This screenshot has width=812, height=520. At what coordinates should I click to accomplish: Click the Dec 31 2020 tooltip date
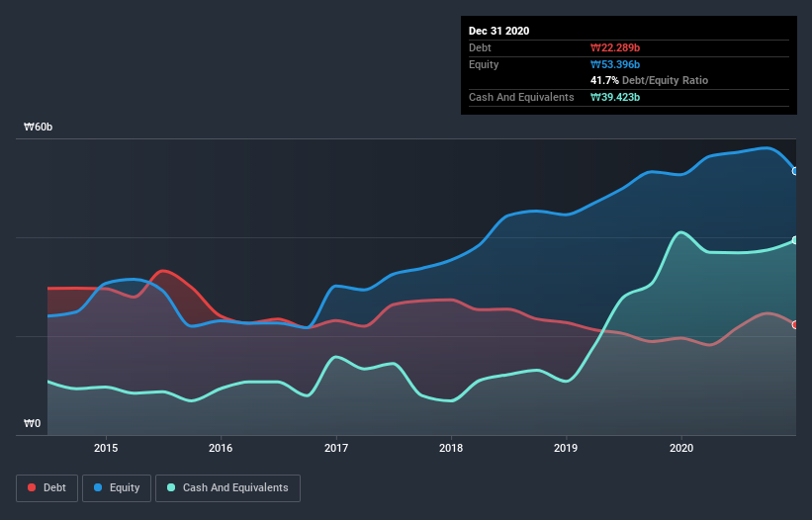[498, 31]
